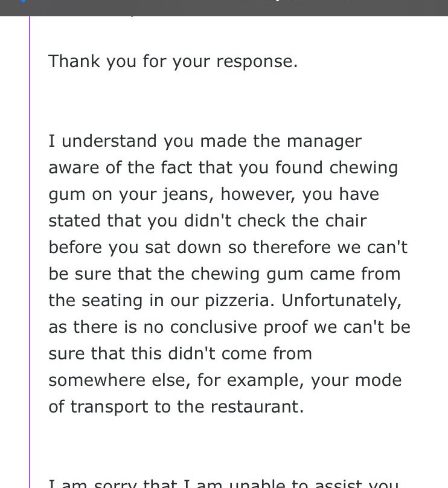Click the word "however" in the paragraph
The height and width of the screenshot is (488, 448).
257,194
